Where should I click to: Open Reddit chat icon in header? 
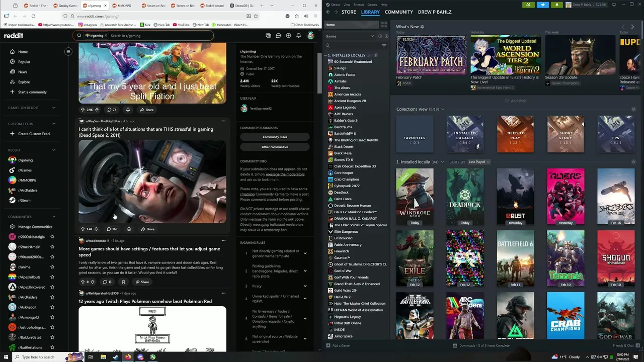click(x=278, y=36)
